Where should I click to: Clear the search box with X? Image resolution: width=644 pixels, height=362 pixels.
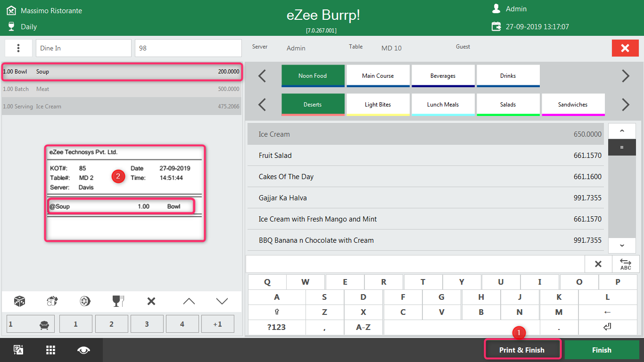coord(598,264)
